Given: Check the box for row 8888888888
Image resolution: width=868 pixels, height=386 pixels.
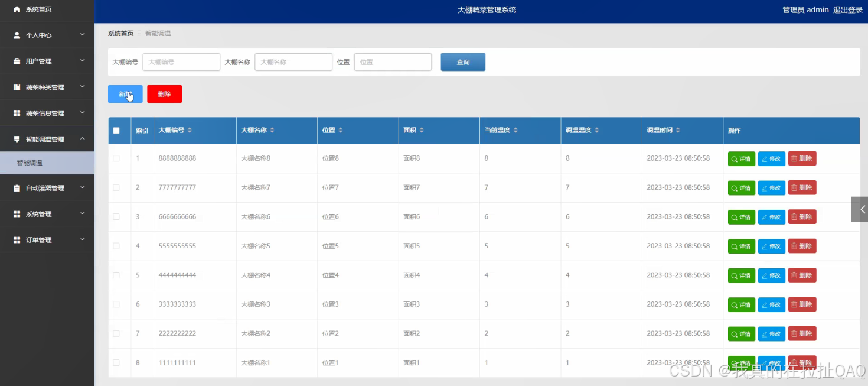Looking at the screenshot, I should click(x=116, y=158).
